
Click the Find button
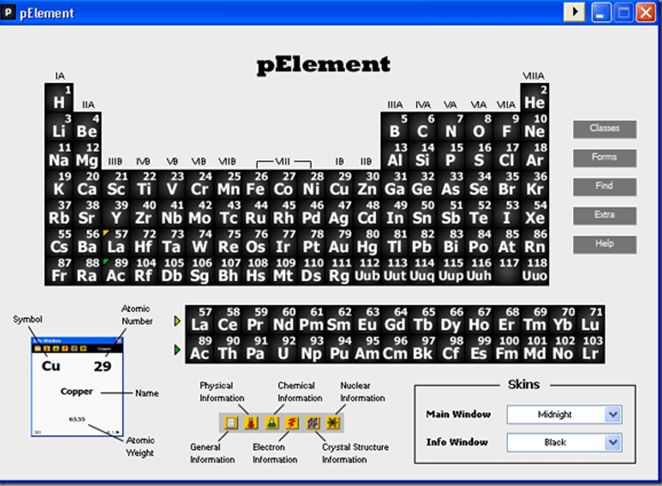coord(604,187)
